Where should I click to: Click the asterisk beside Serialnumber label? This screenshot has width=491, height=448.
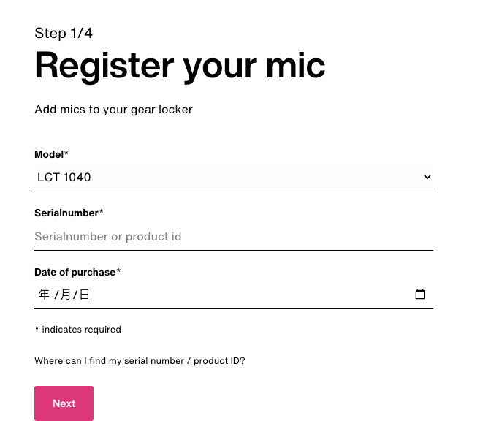pyautogui.click(x=101, y=212)
